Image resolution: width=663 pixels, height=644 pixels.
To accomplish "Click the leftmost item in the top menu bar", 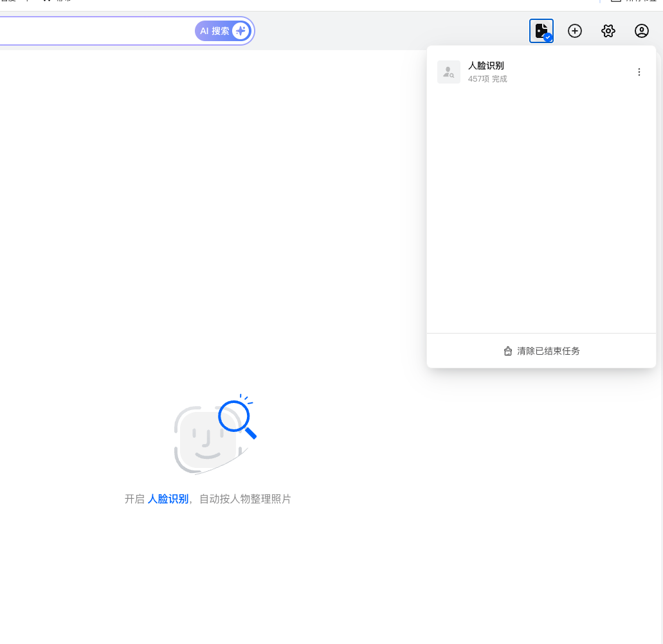I will pyautogui.click(x=6, y=2).
